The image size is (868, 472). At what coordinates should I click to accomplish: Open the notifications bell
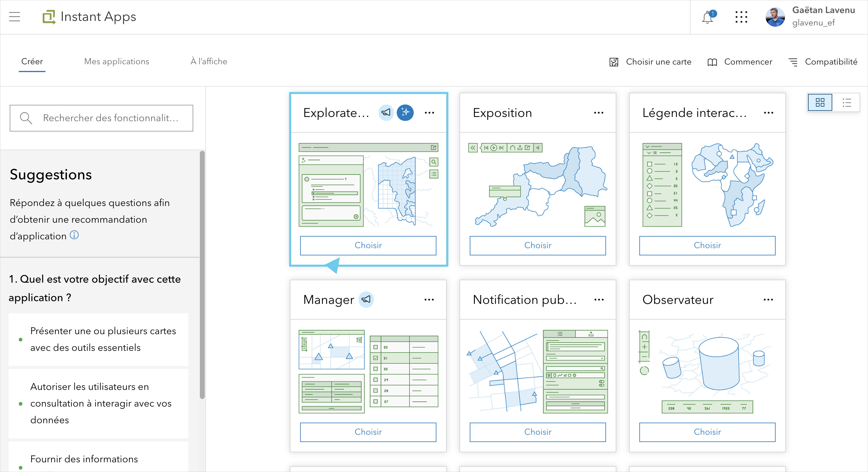coord(708,17)
